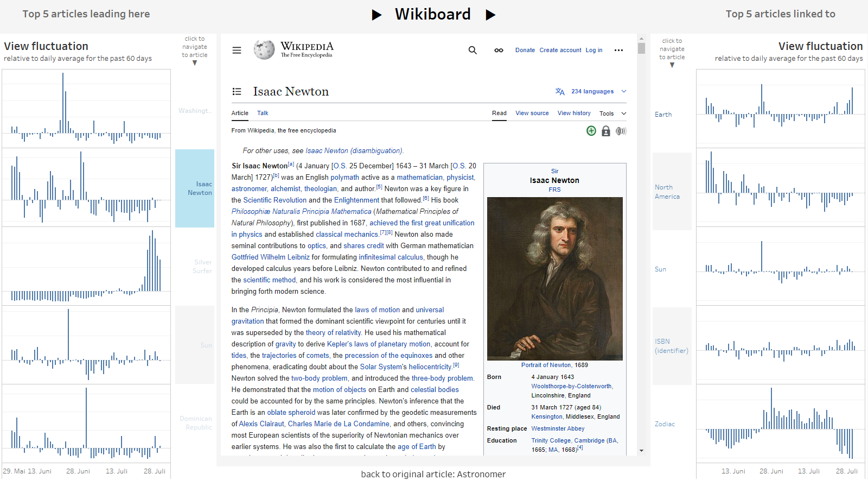Click the left play arrow beside Wikiboard
Screen dimensions: 868x480
pyautogui.click(x=376, y=15)
